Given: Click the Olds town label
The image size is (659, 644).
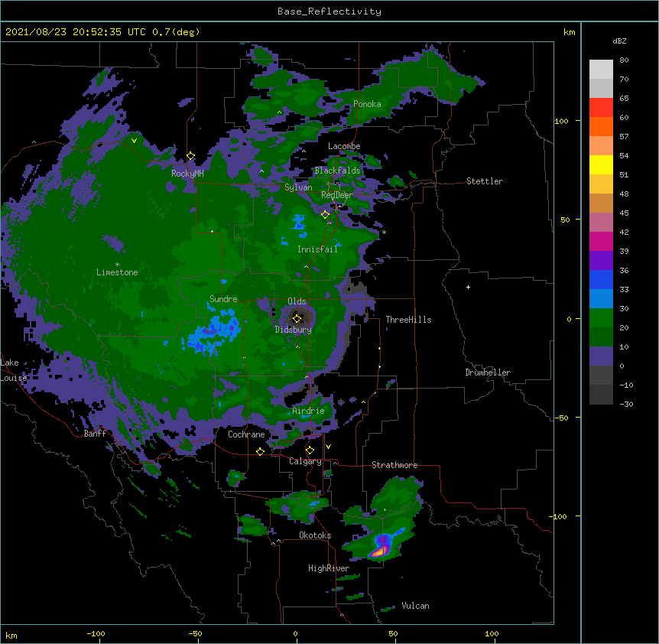Looking at the screenshot, I should point(297,301).
